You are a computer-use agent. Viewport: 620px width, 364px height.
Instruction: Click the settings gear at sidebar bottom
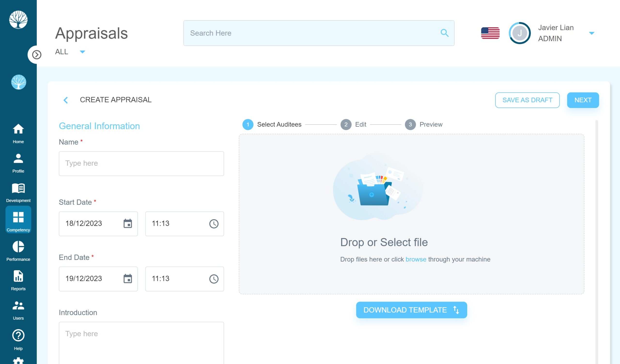tap(18, 361)
